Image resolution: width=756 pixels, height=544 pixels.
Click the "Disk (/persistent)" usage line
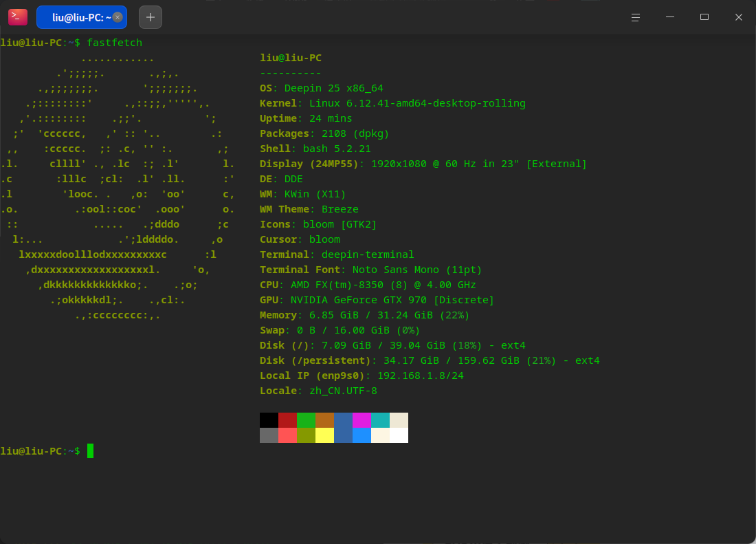[430, 361]
